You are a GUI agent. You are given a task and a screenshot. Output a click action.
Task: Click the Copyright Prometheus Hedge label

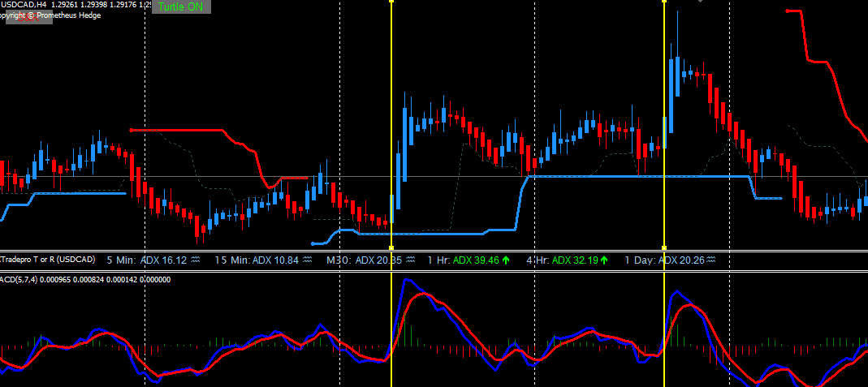tap(51, 15)
